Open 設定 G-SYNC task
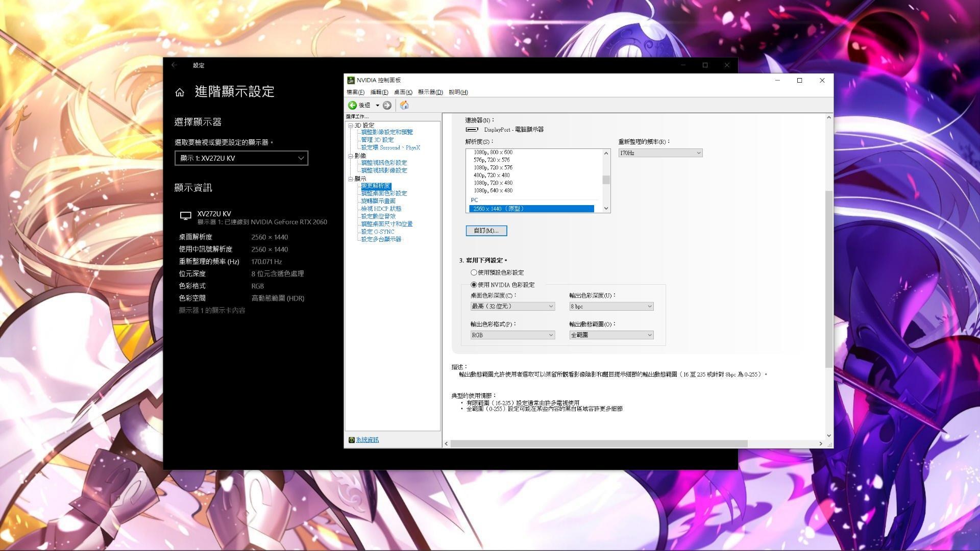980x551 pixels. click(378, 232)
